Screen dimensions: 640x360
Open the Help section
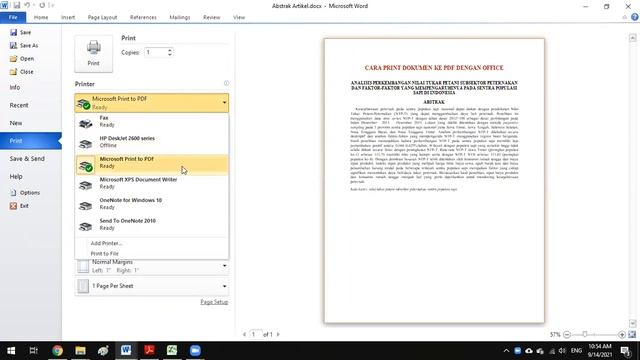16,176
